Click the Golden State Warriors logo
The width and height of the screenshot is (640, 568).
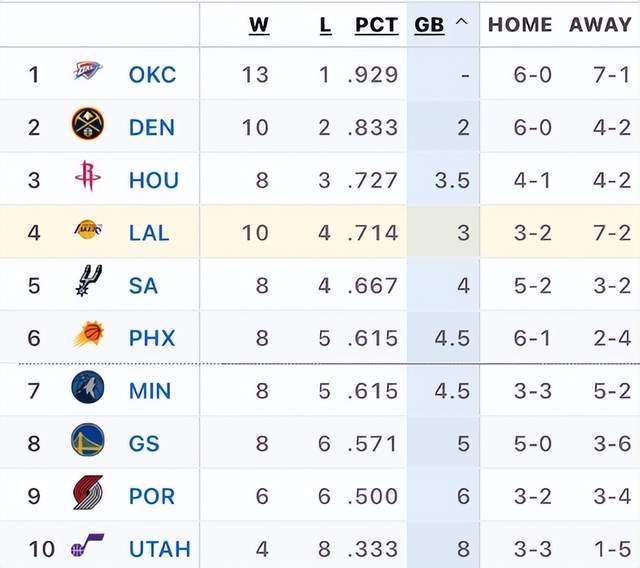(x=88, y=441)
